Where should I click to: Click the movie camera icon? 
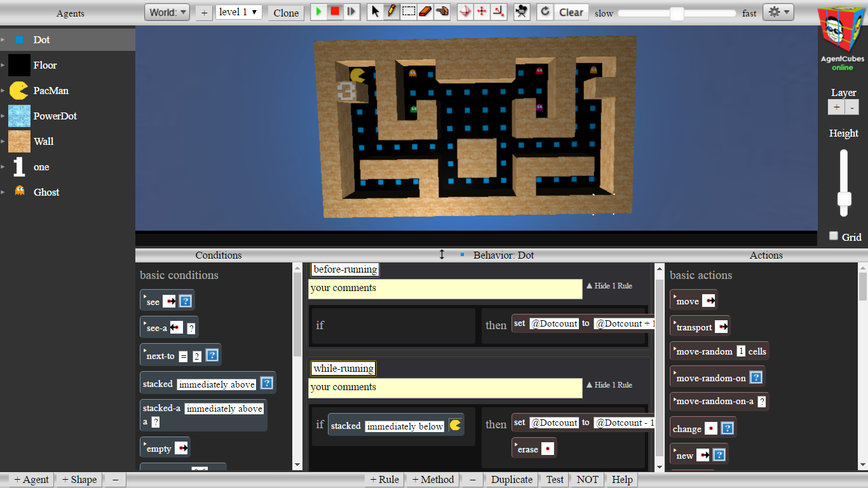[x=522, y=11]
